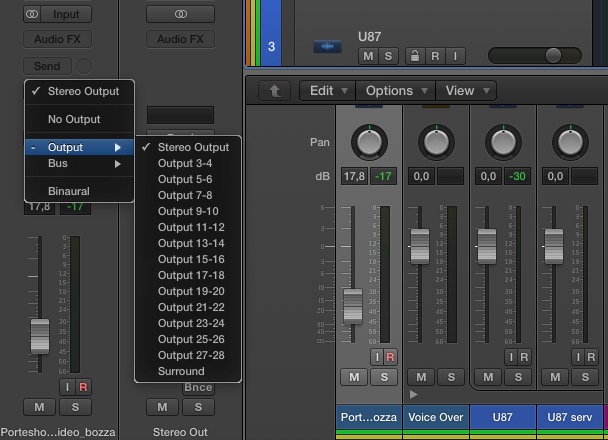Click the blue waveform icon of U87 track
This screenshot has height=440, width=608.
click(327, 47)
